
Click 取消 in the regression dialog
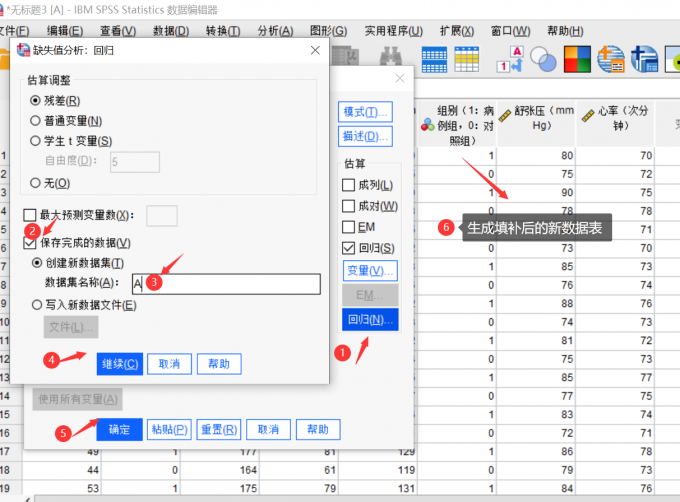pyautogui.click(x=169, y=364)
